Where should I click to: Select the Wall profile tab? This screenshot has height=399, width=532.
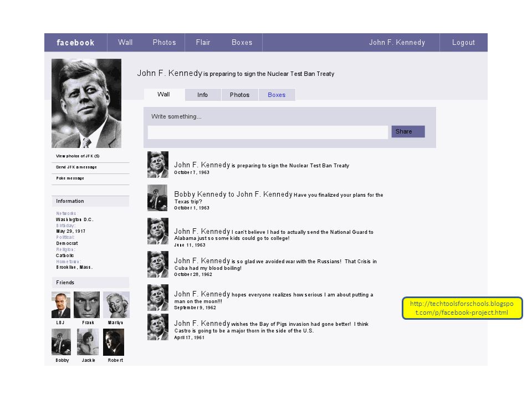pos(164,94)
